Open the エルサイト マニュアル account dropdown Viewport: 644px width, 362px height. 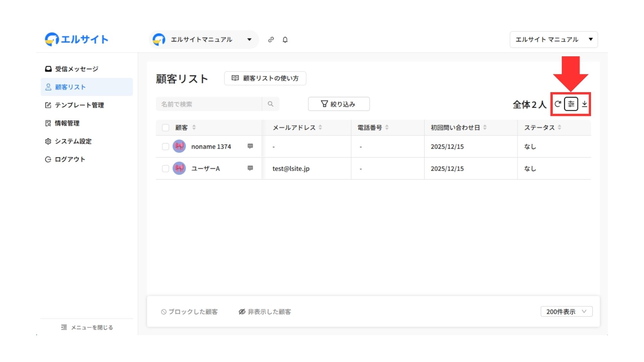[x=553, y=40]
